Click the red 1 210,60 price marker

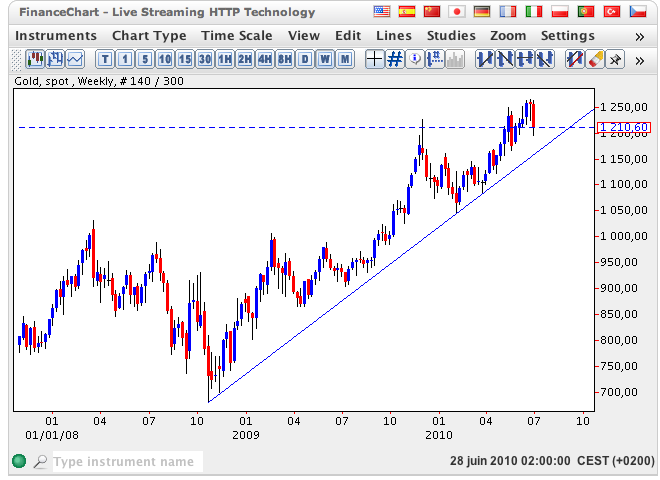pos(623,127)
